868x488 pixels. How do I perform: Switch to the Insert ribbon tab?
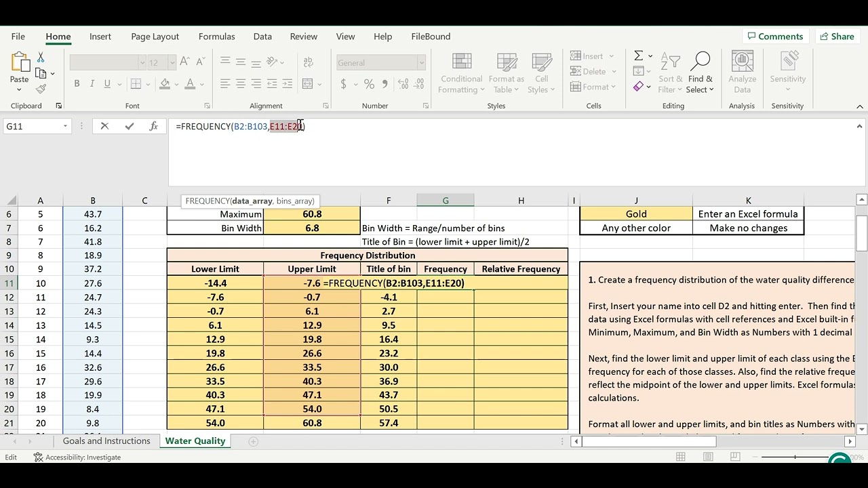(100, 37)
